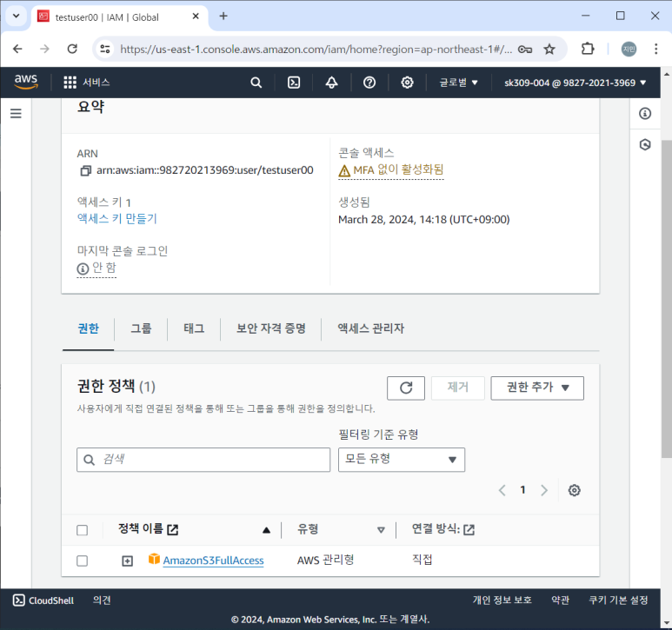Image resolution: width=672 pixels, height=630 pixels.
Task: Bookmark this page with the star icon
Action: point(549,50)
